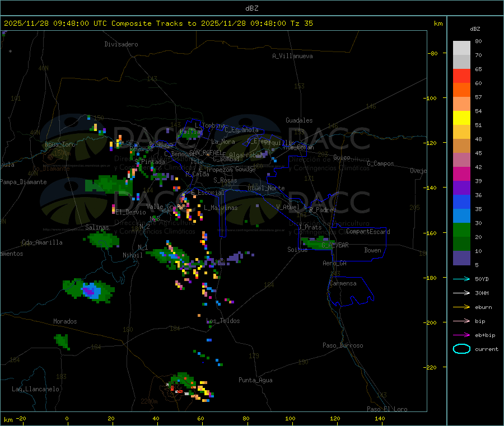Image resolution: width=504 pixels, height=426 pixels.
Task: Click the Nihuil map label
Action: coord(132,255)
